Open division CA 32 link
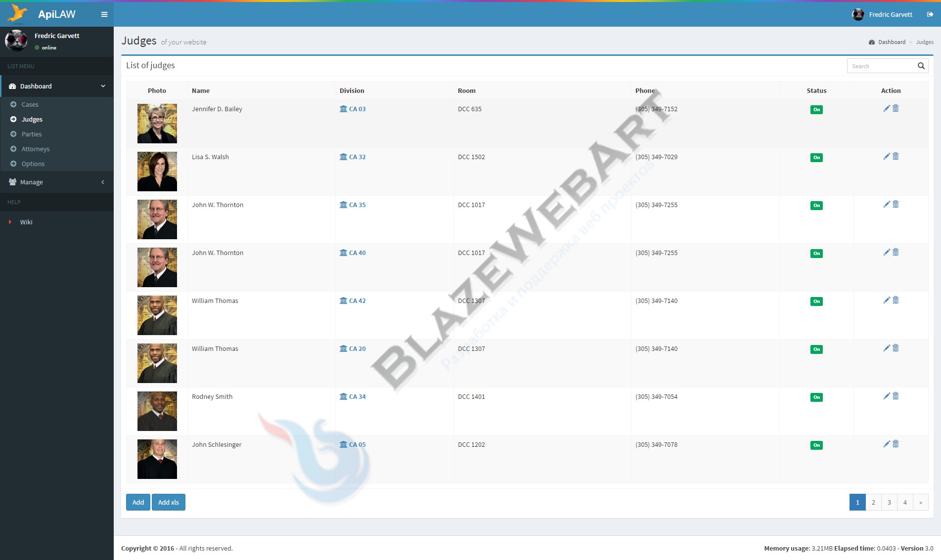 point(357,157)
